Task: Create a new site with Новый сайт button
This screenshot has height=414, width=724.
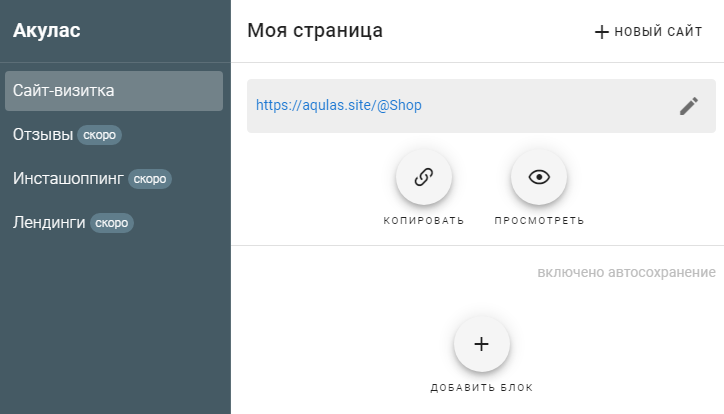Action: [x=648, y=31]
